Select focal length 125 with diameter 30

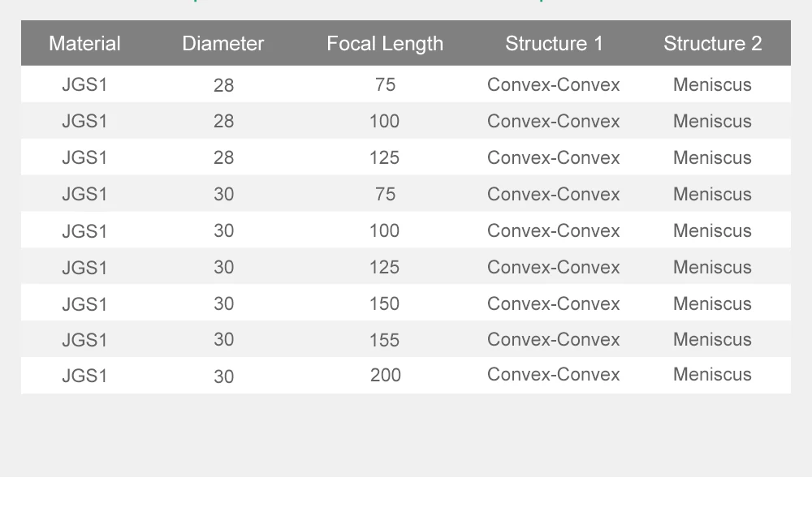tap(384, 267)
